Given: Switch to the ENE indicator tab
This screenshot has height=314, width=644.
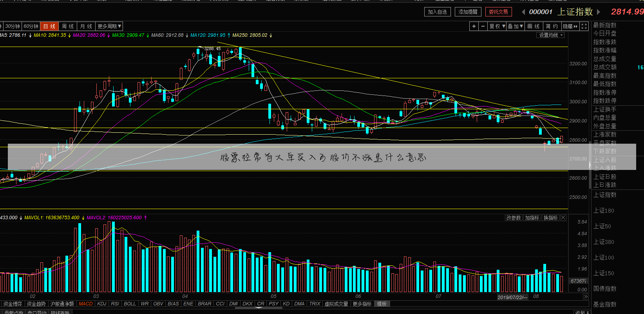Looking at the screenshot, I should (188, 304).
